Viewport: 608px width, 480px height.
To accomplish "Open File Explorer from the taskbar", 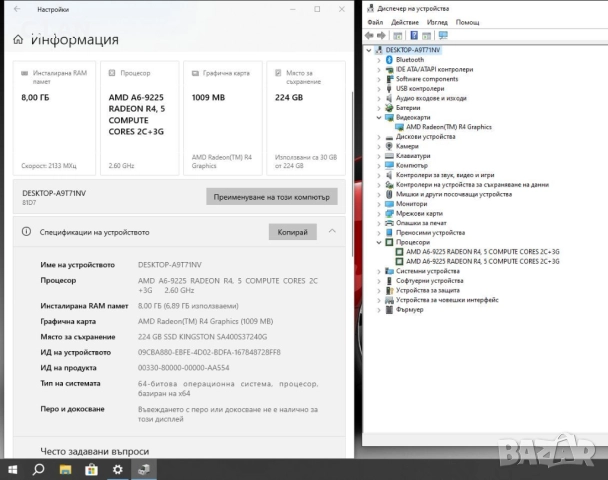I will click(x=65, y=470).
